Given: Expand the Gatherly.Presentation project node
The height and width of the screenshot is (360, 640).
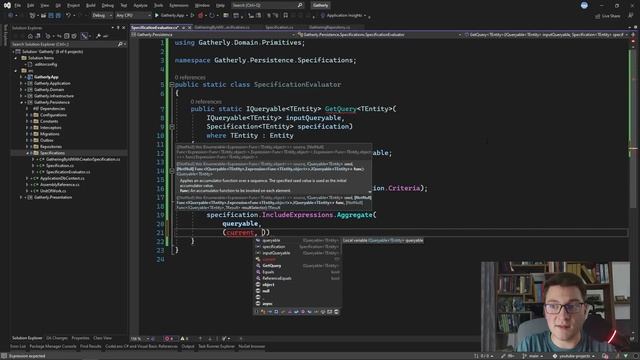Looking at the screenshot, I should 21,197.
